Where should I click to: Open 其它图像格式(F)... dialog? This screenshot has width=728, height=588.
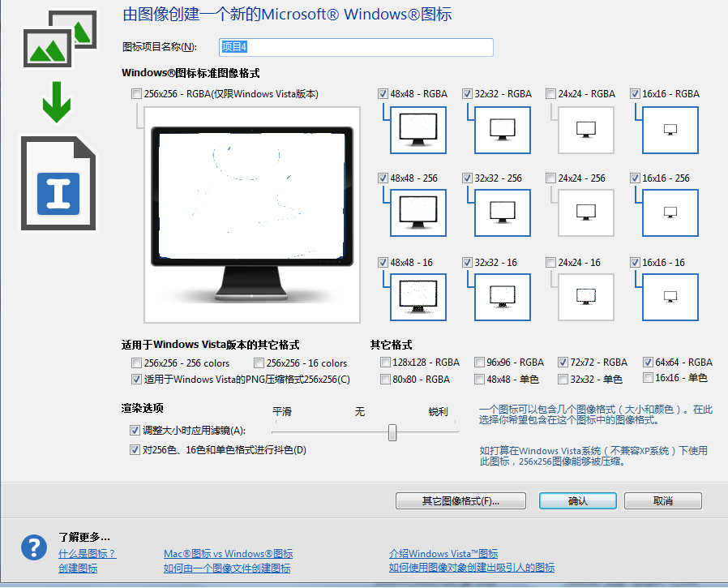pos(460,501)
